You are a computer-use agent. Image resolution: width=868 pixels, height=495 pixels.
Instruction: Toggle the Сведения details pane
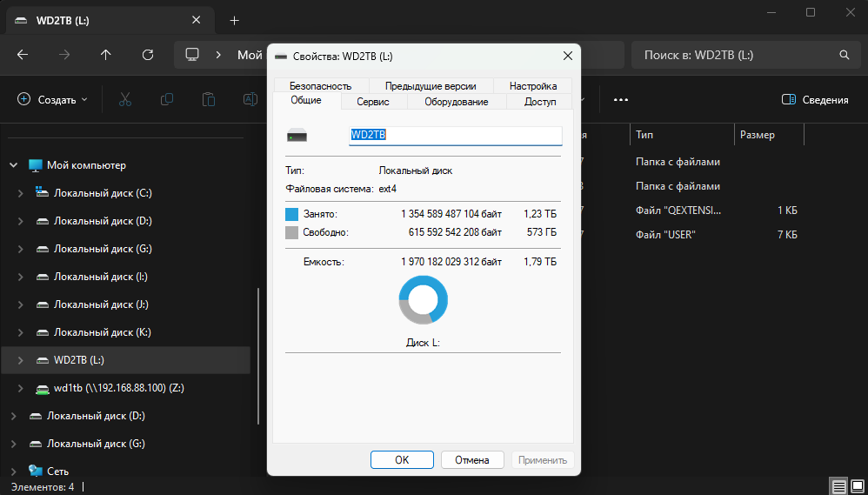pyautogui.click(x=814, y=100)
